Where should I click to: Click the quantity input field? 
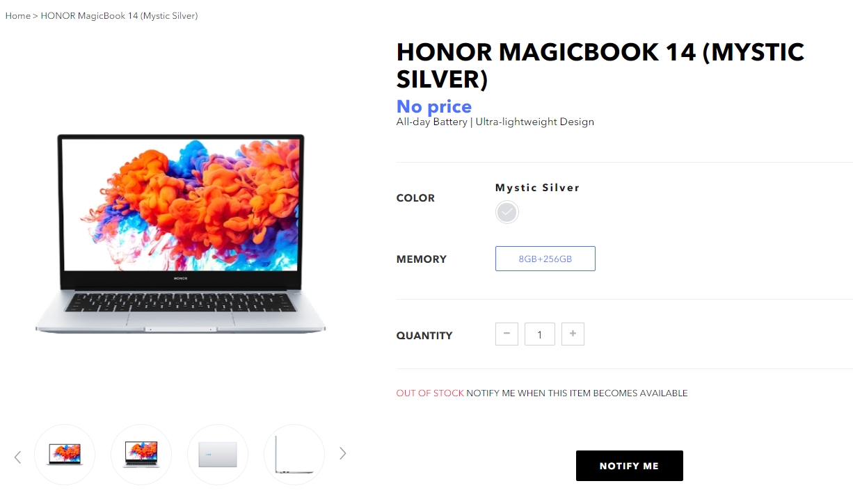pos(540,334)
